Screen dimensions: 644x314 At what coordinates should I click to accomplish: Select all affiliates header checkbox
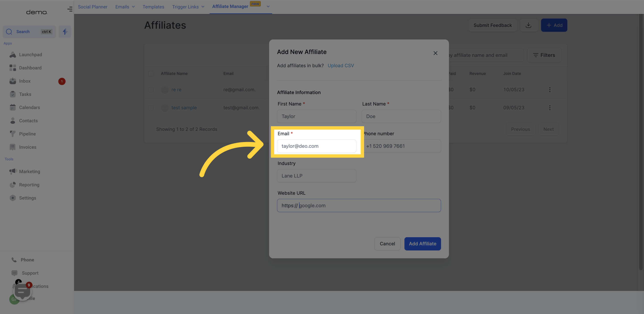151,74
